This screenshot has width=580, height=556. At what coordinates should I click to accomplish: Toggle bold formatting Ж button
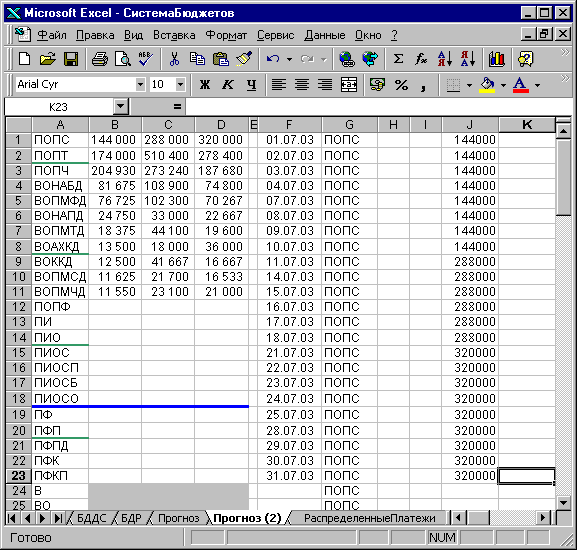pyautogui.click(x=205, y=85)
